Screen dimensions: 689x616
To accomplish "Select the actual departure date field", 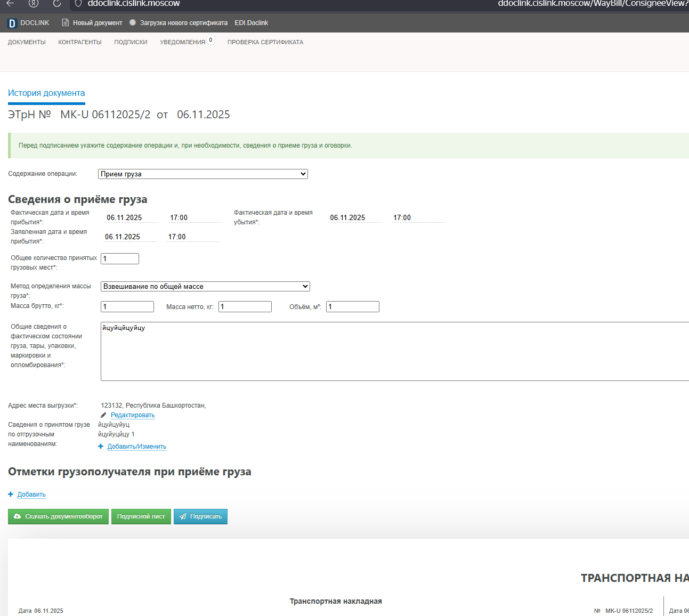I will [x=354, y=217].
